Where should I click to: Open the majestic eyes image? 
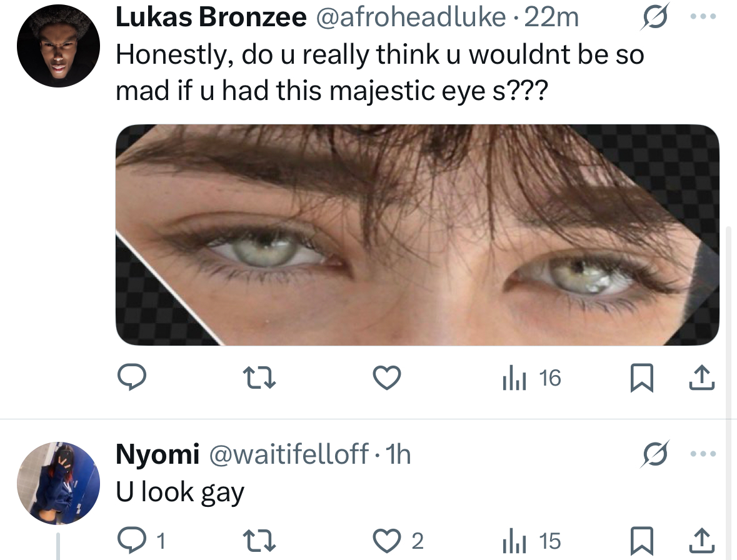pyautogui.click(x=417, y=234)
